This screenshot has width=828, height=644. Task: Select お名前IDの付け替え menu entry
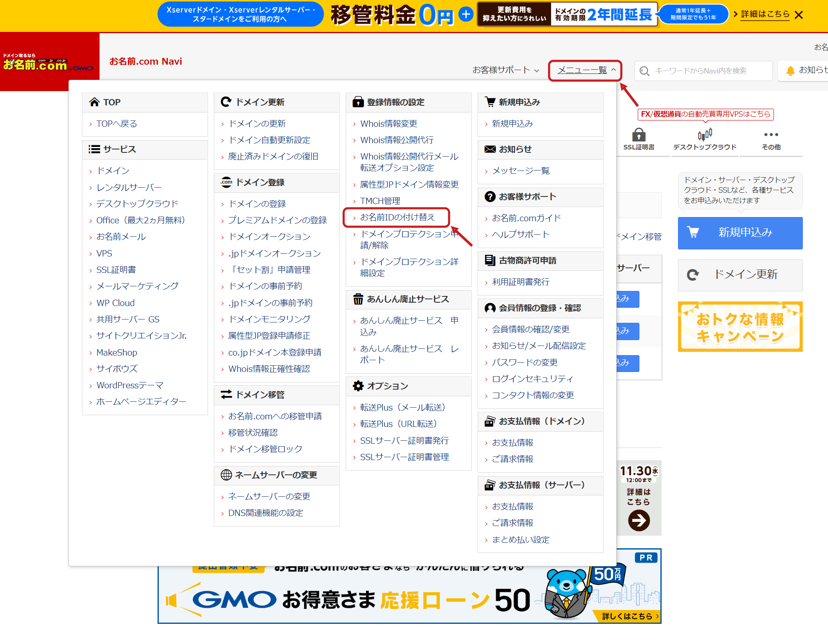(397, 217)
